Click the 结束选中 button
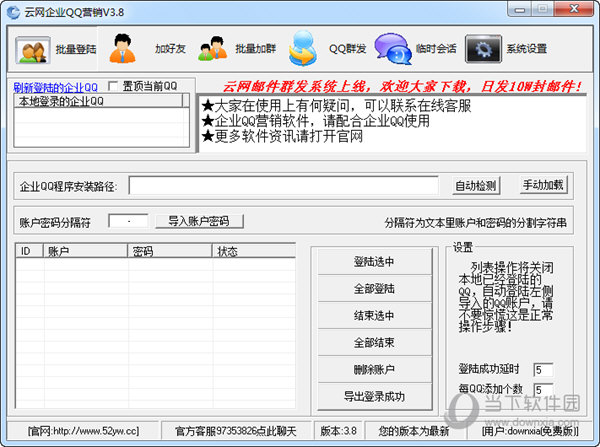Image resolution: width=600 pixels, height=447 pixels. [374, 316]
